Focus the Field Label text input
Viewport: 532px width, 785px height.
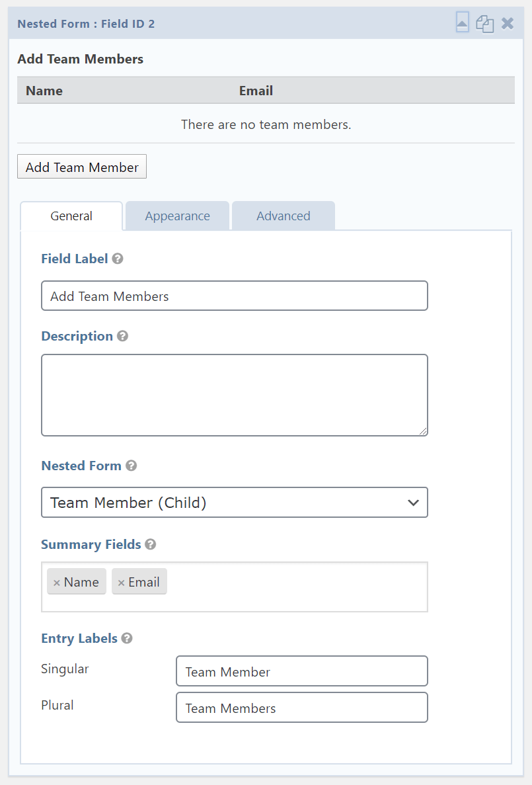tap(234, 296)
